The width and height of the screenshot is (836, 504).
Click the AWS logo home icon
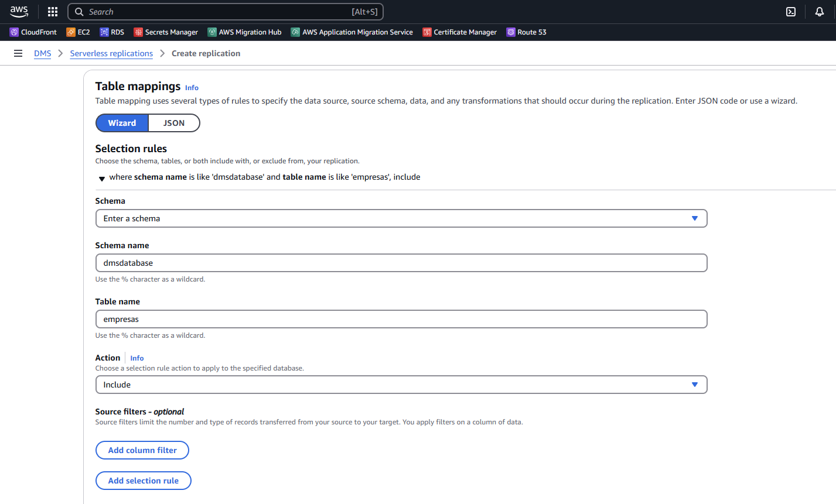pyautogui.click(x=19, y=12)
